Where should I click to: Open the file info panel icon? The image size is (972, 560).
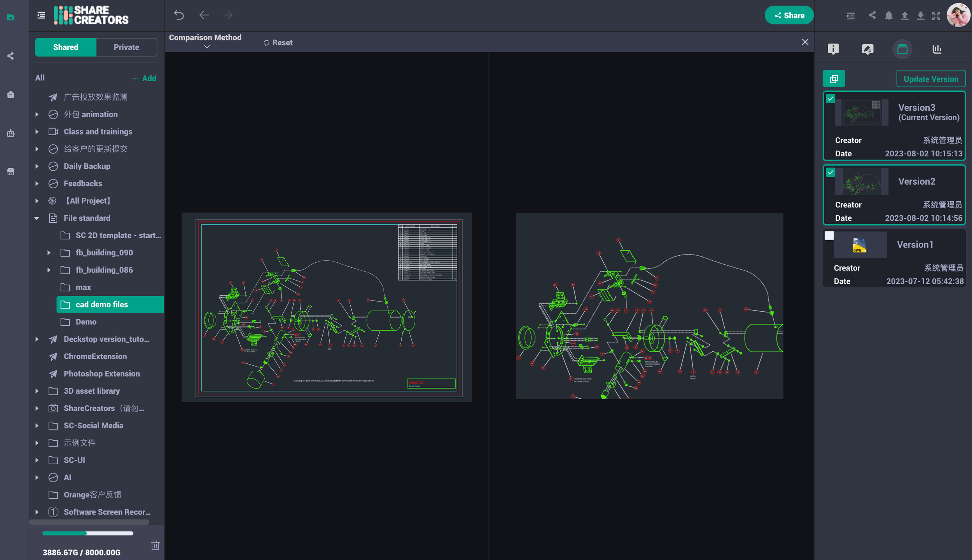point(833,49)
